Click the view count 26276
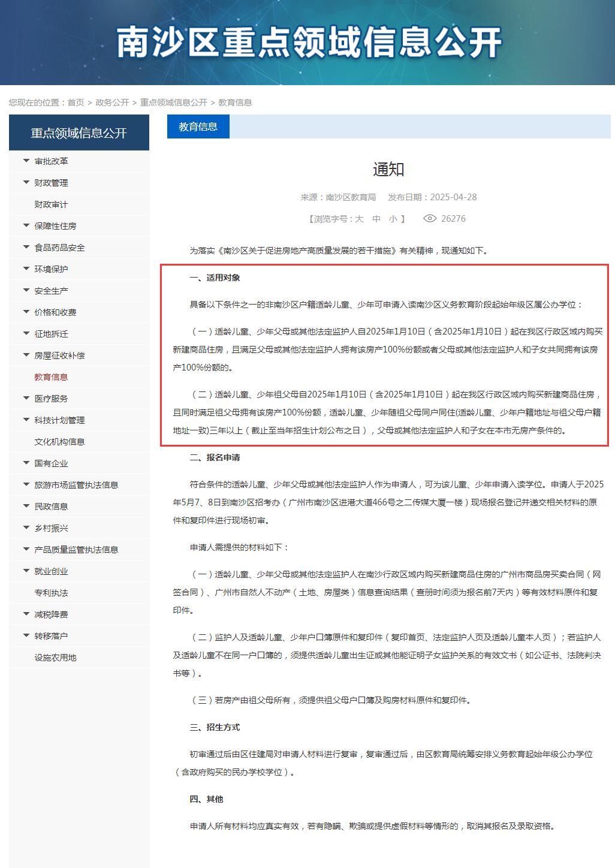615x868 pixels. (453, 219)
